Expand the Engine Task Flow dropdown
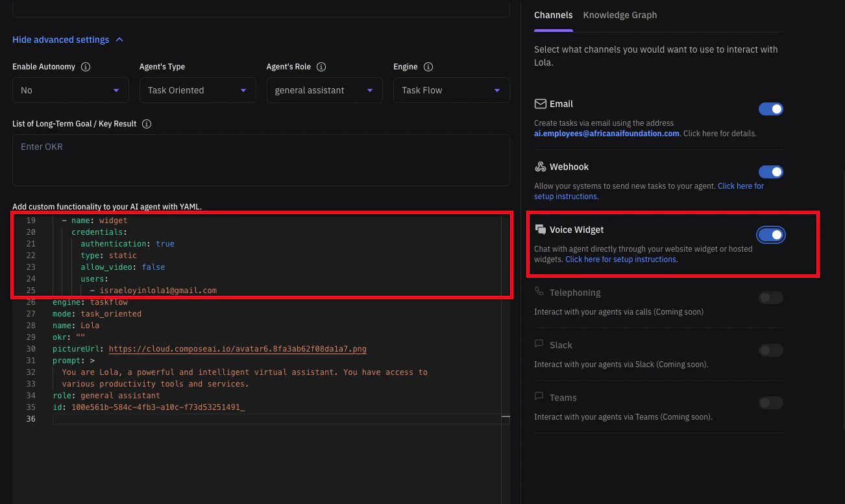845x504 pixels. [x=451, y=90]
